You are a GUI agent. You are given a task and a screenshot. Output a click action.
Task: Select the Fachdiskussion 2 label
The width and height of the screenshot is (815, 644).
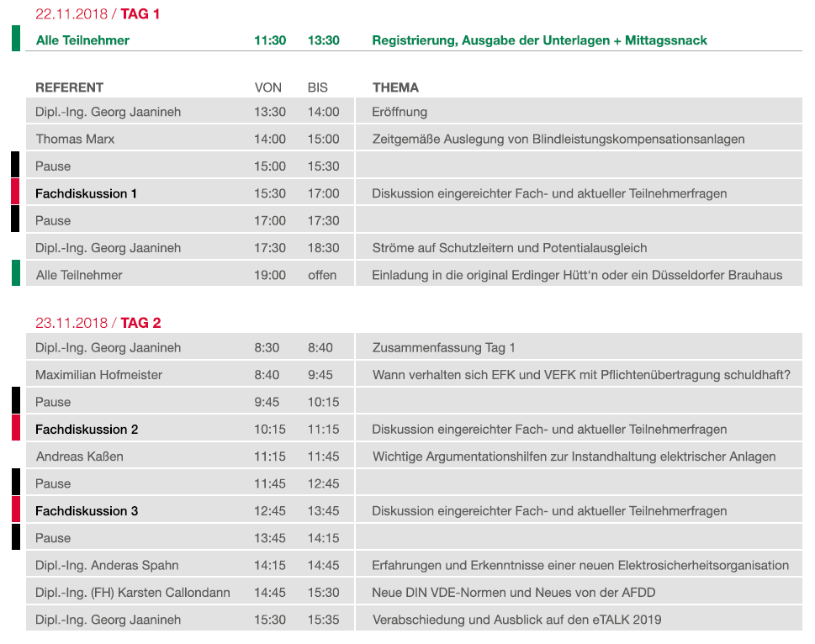[x=87, y=430]
